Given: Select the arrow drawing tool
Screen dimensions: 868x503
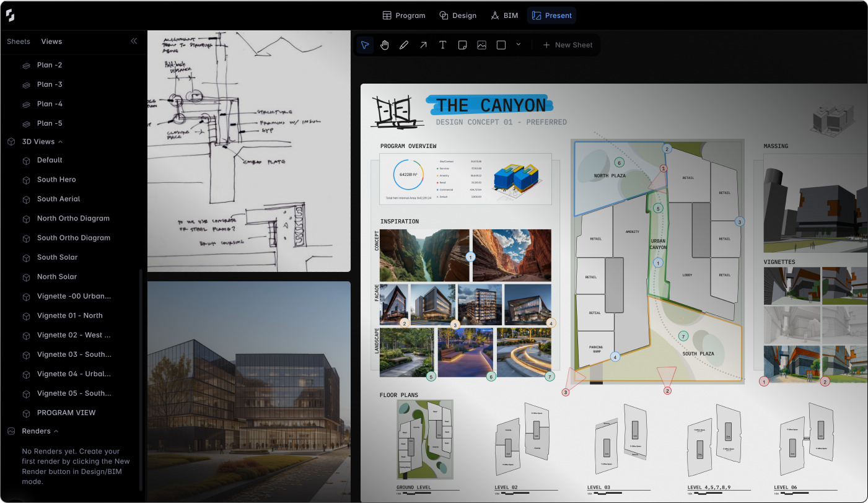Looking at the screenshot, I should tap(423, 44).
